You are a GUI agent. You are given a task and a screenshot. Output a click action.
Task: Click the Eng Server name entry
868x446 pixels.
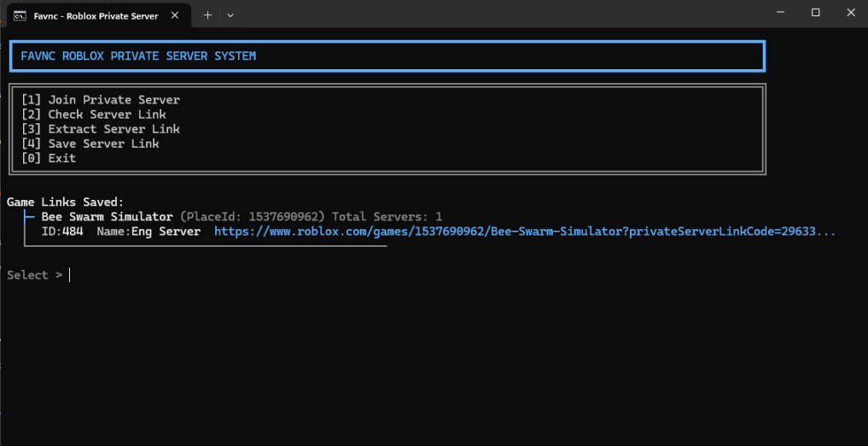tap(149, 232)
